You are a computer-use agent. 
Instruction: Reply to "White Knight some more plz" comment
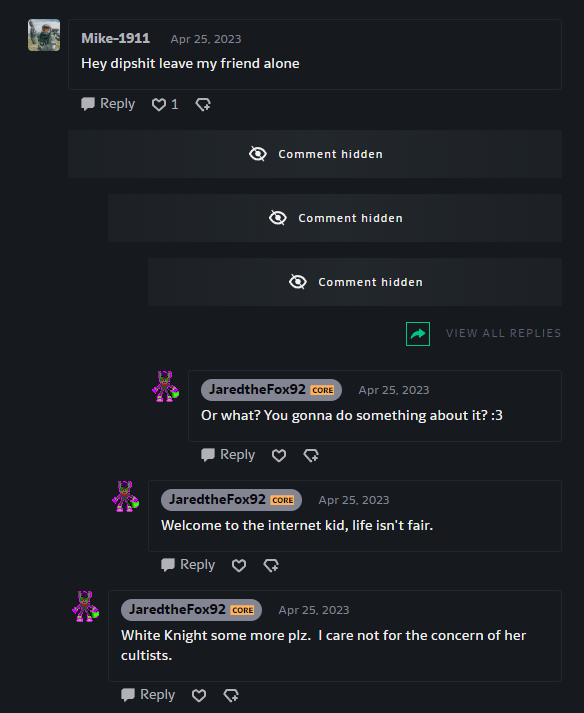click(x=148, y=695)
